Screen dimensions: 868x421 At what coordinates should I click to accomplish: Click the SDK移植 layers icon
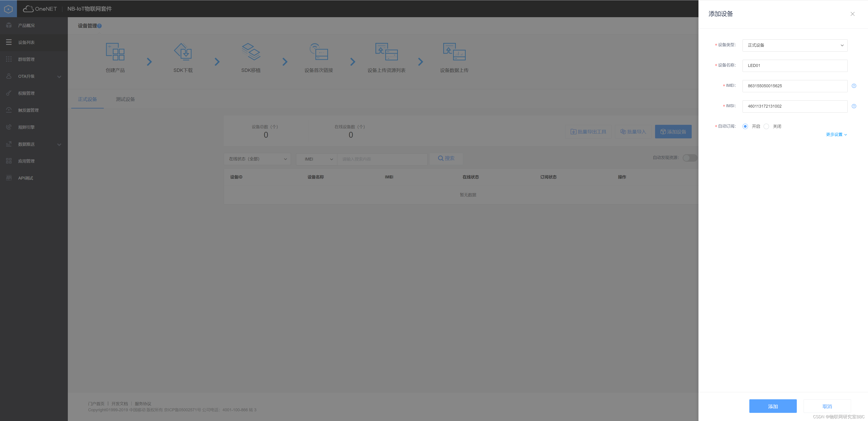(x=251, y=52)
